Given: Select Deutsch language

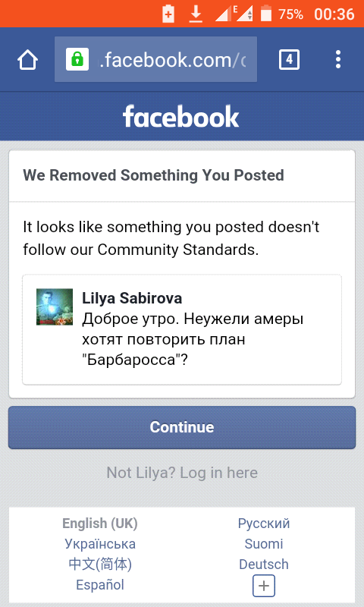Looking at the screenshot, I should [x=264, y=564].
